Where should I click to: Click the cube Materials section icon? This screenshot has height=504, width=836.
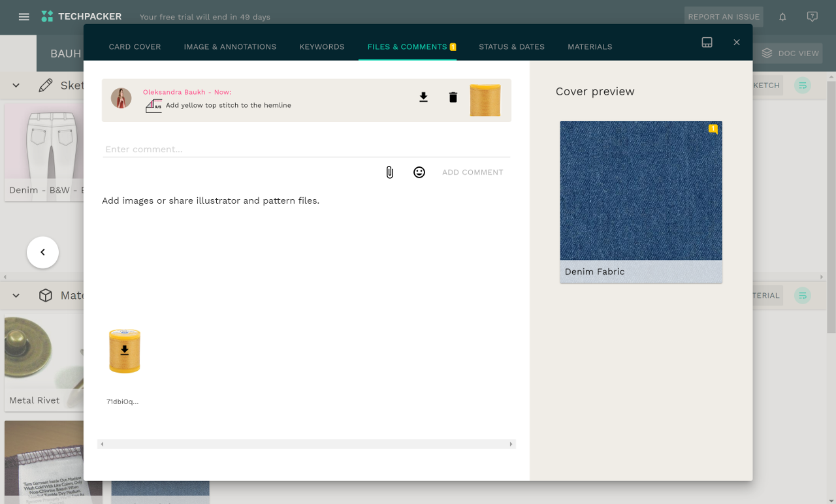tap(46, 296)
